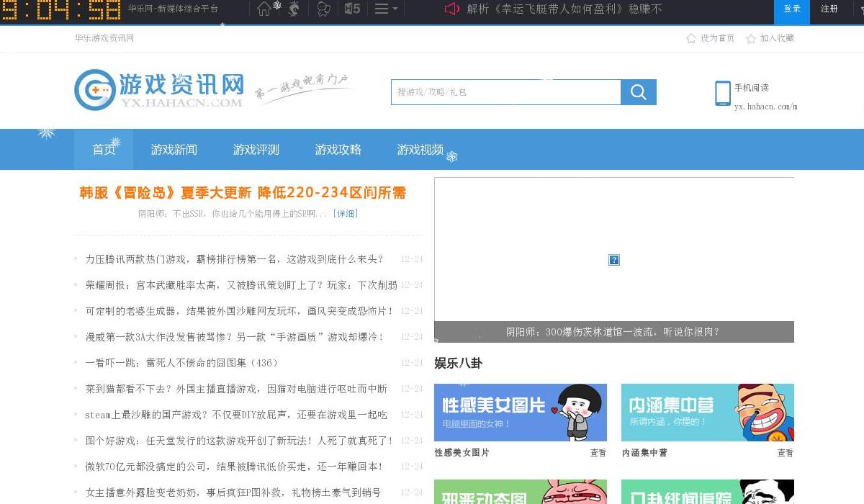This screenshot has width=864, height=504.
Task: Click the 游戏资讯网 site logo
Action: pyautogui.click(x=159, y=90)
